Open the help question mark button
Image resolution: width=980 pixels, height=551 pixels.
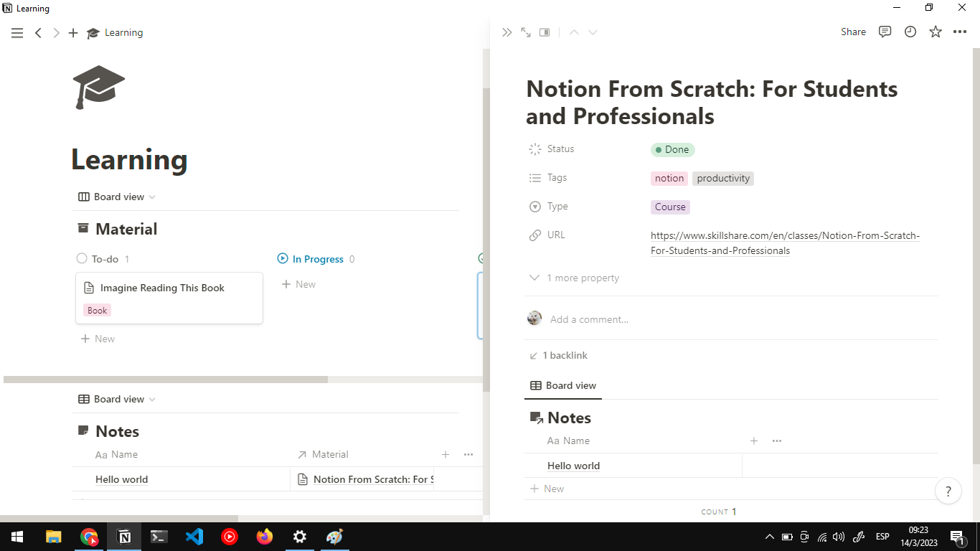pos(948,491)
